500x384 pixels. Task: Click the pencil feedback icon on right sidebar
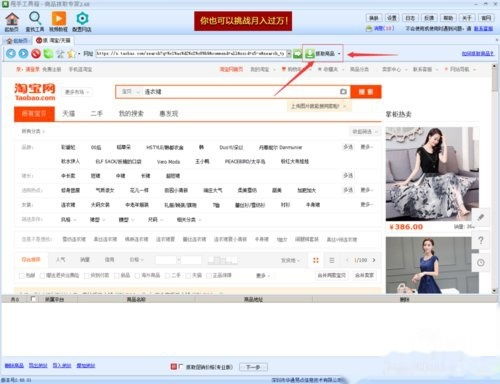click(481, 218)
